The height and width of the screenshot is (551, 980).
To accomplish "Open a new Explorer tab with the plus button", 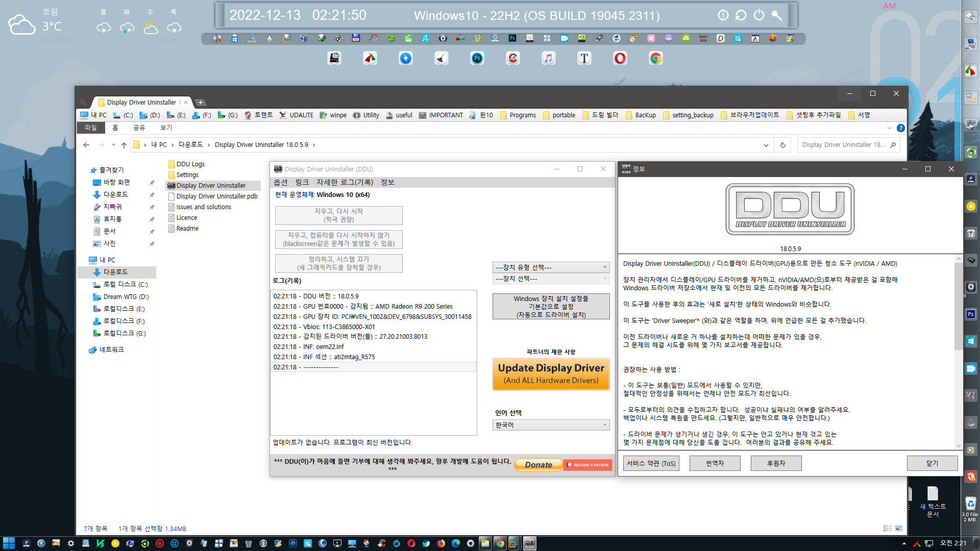I will (201, 103).
